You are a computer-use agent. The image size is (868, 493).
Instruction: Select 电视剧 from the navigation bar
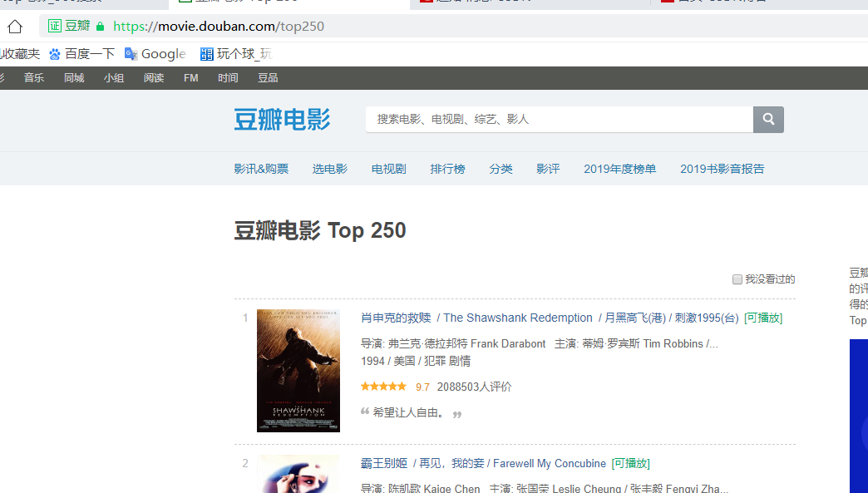tap(388, 168)
